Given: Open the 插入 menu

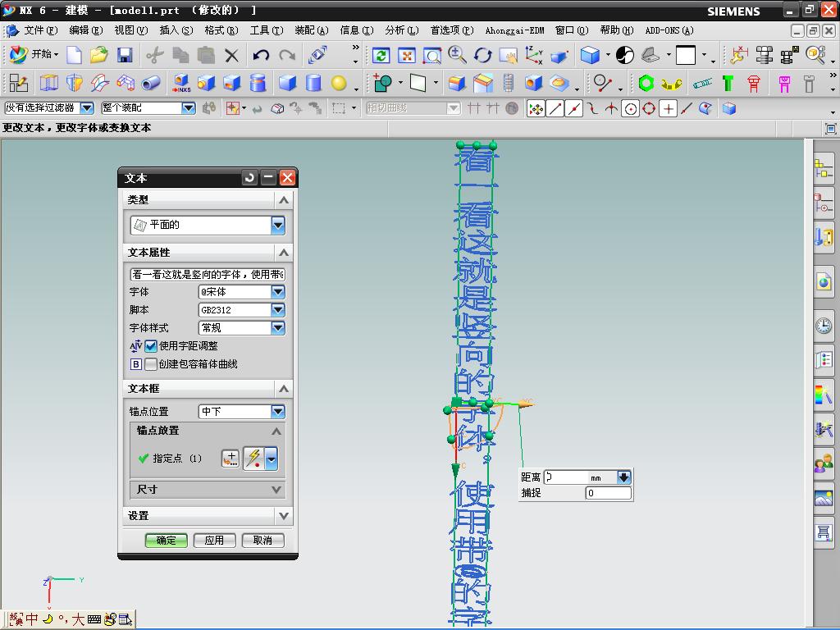Looking at the screenshot, I should 176,30.
